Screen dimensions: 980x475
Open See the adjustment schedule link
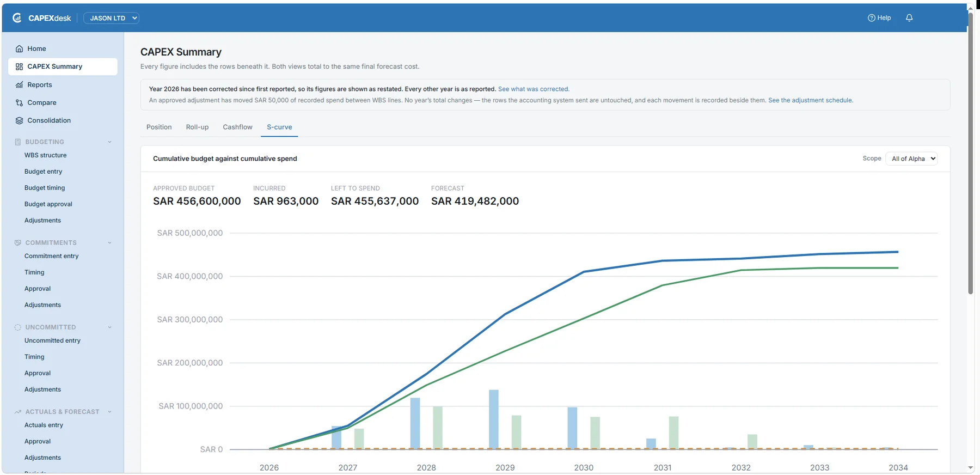[x=811, y=100]
